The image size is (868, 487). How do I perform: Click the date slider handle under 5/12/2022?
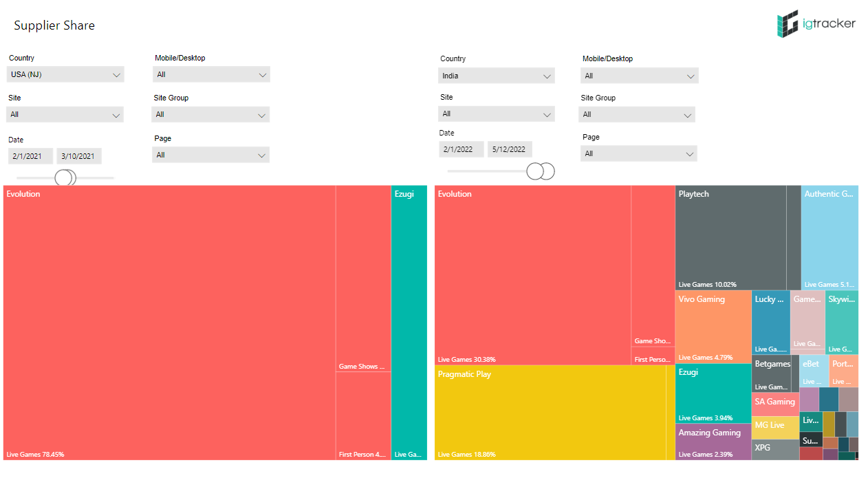pyautogui.click(x=547, y=171)
